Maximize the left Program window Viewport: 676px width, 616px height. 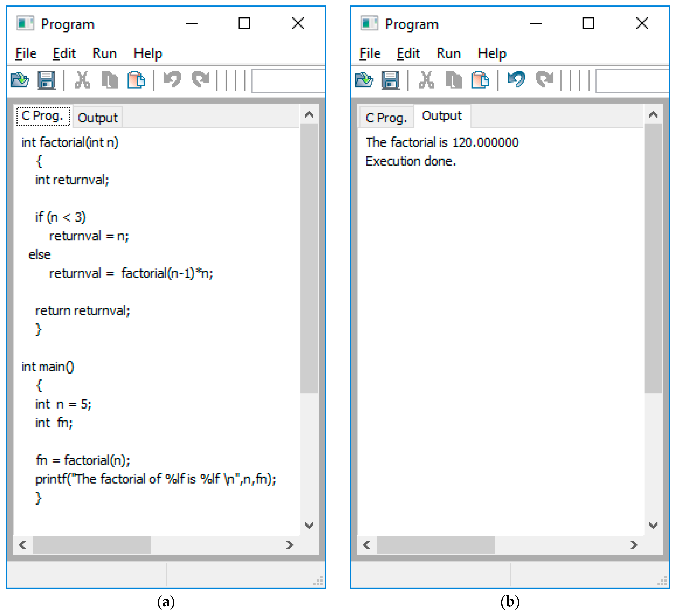244,23
